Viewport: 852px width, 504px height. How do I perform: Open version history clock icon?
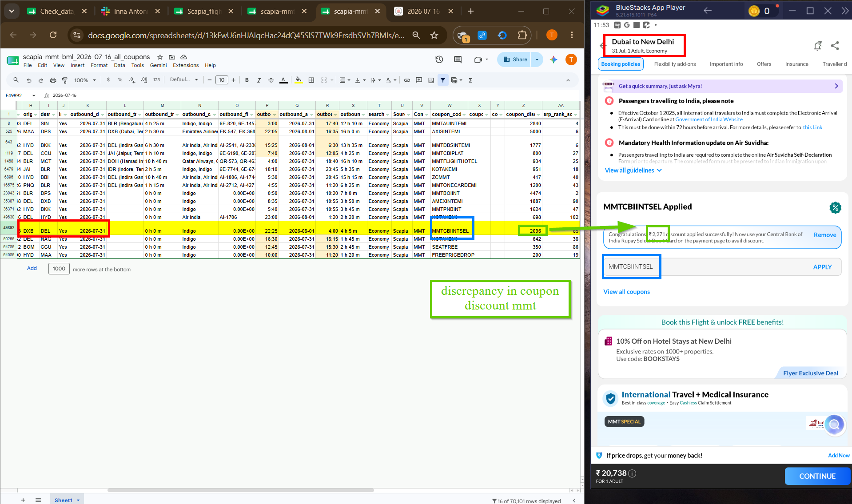point(439,60)
